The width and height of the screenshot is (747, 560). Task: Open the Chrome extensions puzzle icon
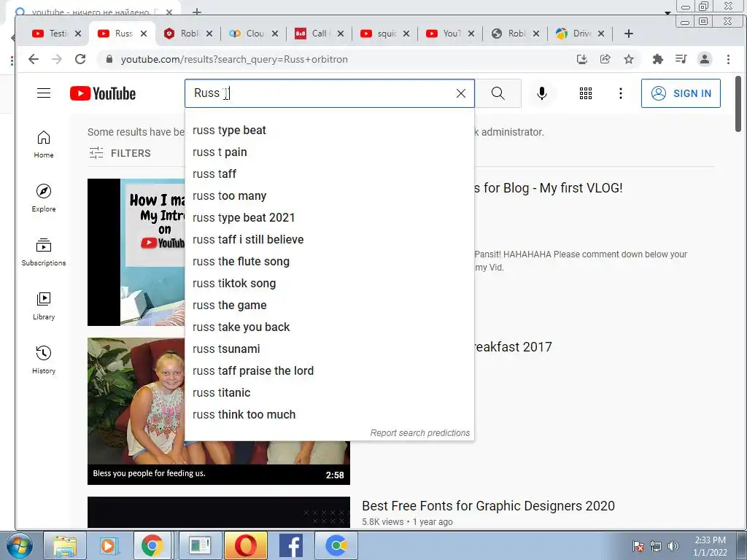click(658, 59)
